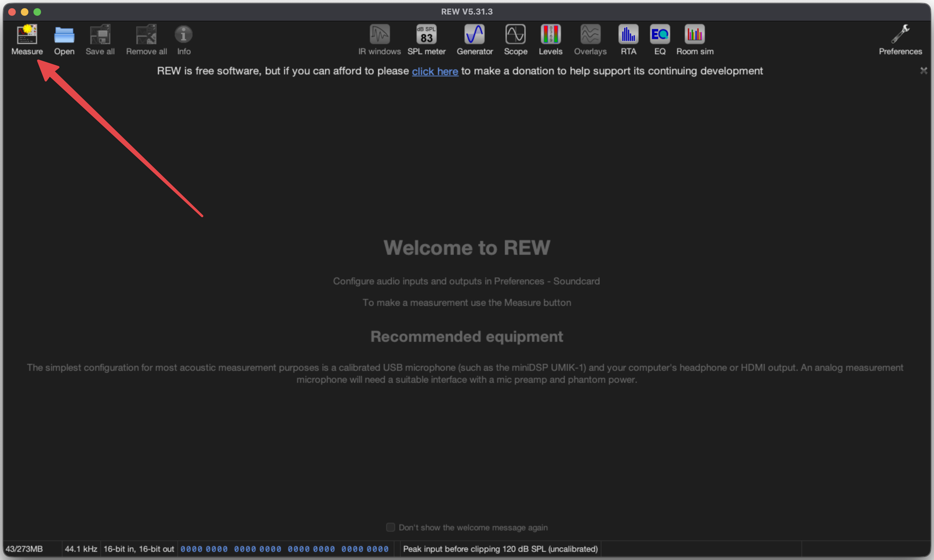Check 'Don't show the welcome message again'
Image resolution: width=934 pixels, height=560 pixels.
click(390, 527)
